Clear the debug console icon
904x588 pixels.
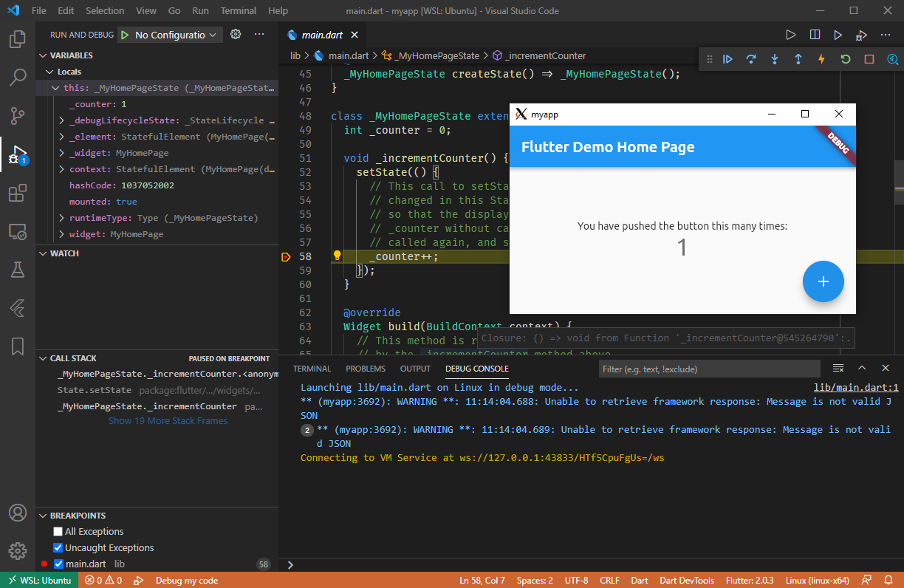pos(838,368)
